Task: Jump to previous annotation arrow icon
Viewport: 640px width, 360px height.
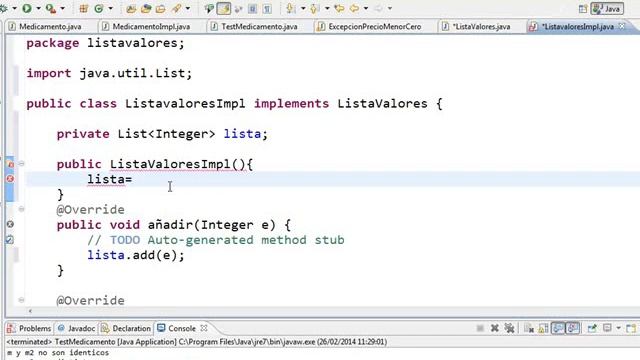Action: pos(314,8)
